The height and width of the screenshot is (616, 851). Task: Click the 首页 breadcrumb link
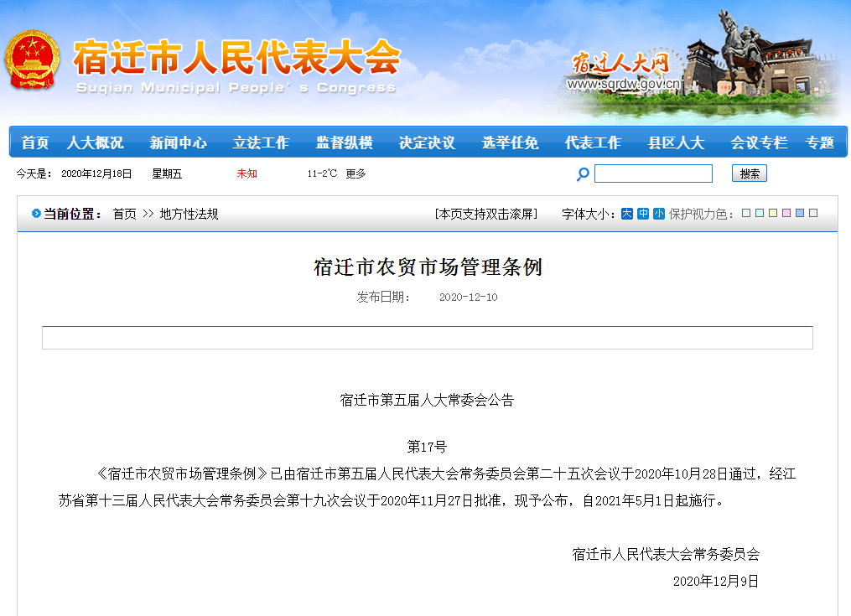pyautogui.click(x=124, y=215)
